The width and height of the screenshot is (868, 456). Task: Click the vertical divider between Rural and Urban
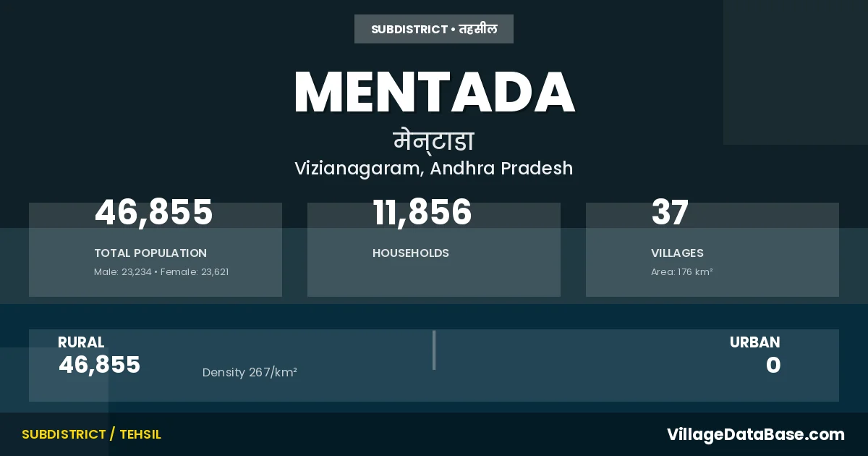(434, 350)
